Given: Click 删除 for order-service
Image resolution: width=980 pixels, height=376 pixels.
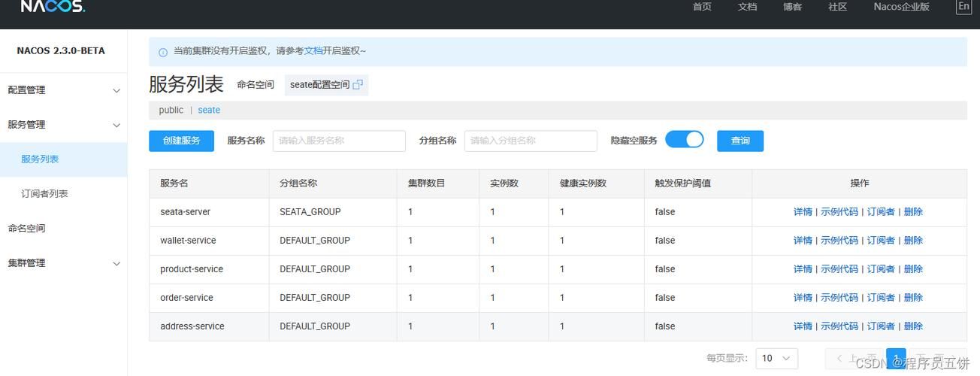Looking at the screenshot, I should [913, 298].
